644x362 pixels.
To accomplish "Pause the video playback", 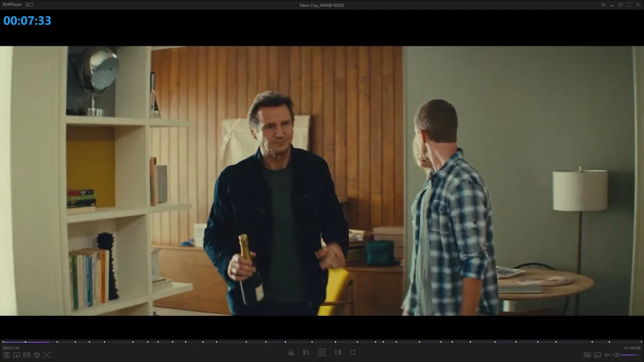I will [x=322, y=352].
